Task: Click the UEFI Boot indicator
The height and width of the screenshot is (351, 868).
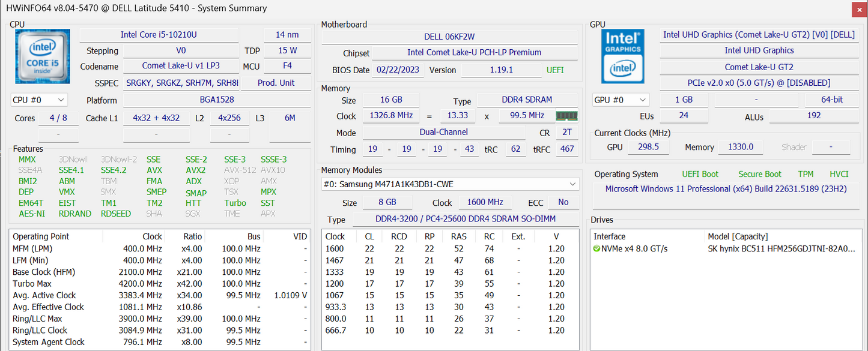Action: coord(700,174)
